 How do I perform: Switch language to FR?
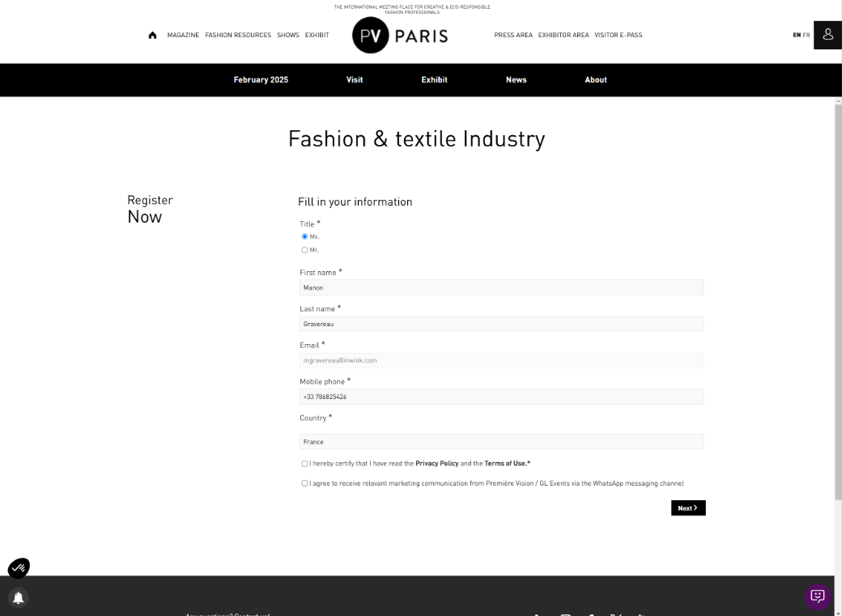pyautogui.click(x=806, y=35)
